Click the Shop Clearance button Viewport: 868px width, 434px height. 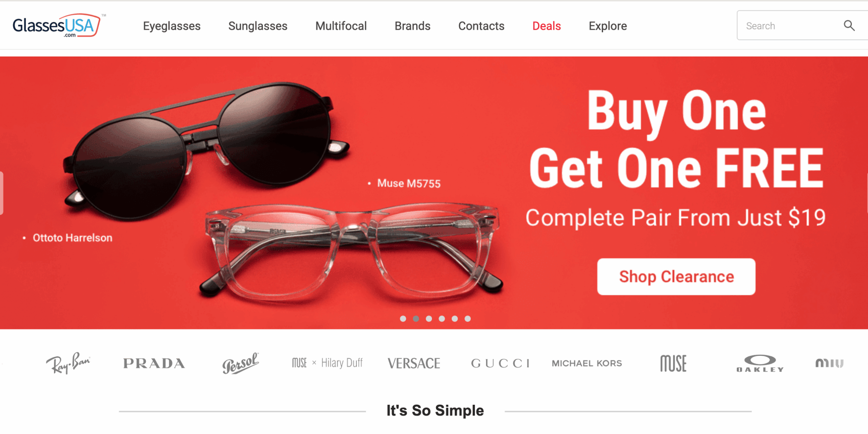pos(676,277)
